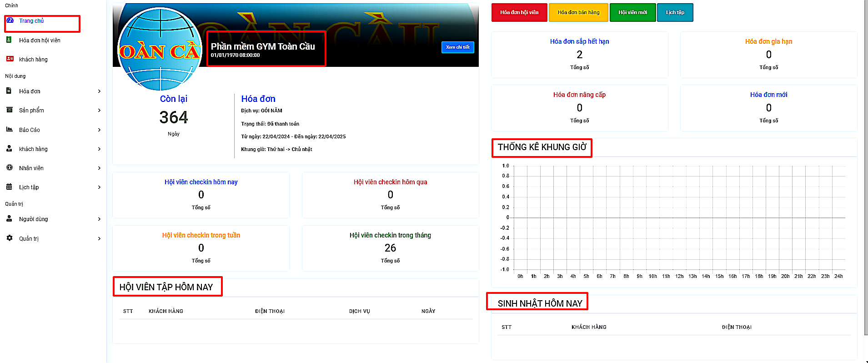Expand the Người dùng submenu arrow
Screen dimensions: 868x363
99,219
